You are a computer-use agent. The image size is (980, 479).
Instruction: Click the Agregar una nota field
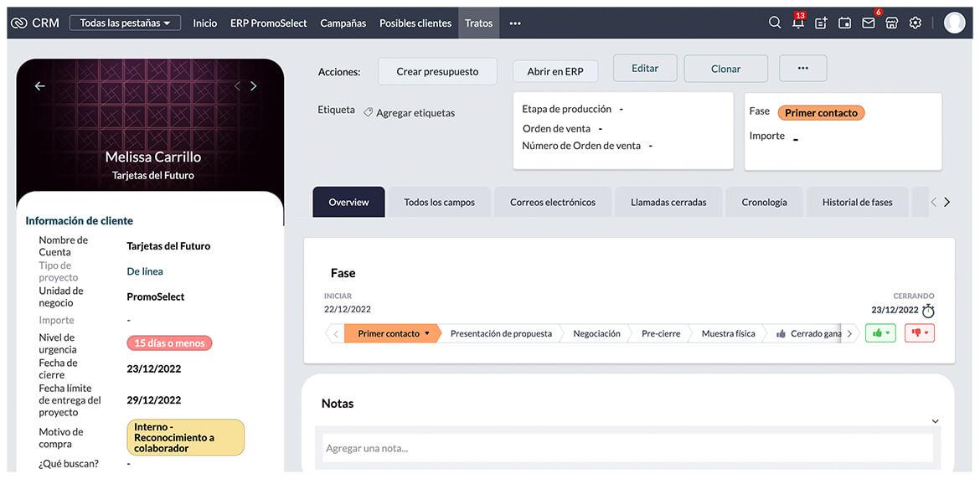click(627, 448)
